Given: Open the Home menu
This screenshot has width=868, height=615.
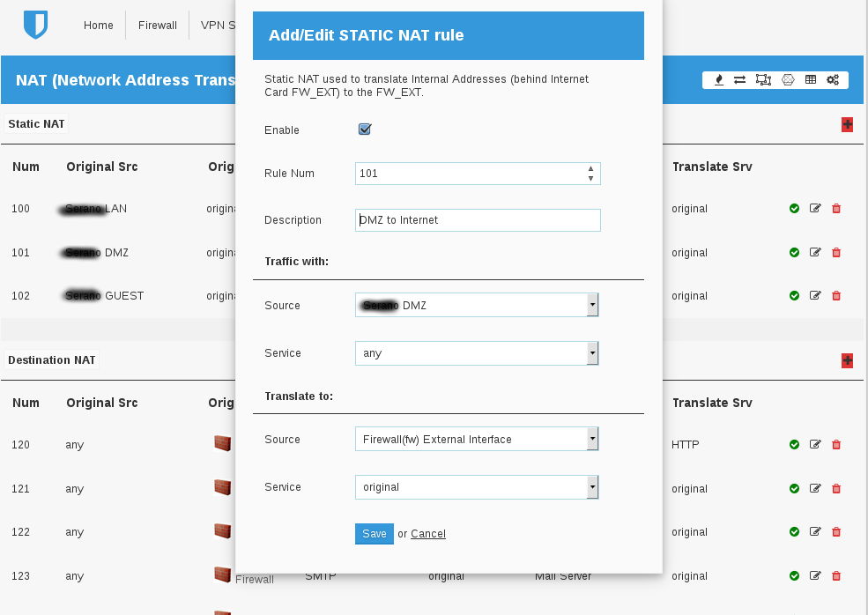Looking at the screenshot, I should click(99, 26).
